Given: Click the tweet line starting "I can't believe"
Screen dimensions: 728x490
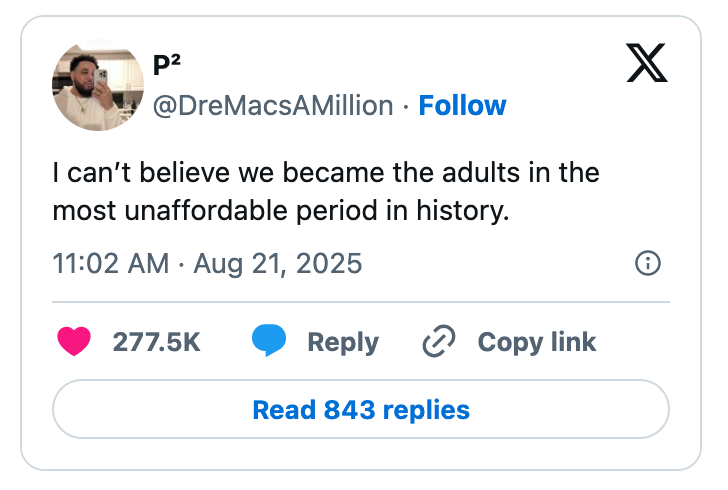Looking at the screenshot, I should tap(326, 172).
